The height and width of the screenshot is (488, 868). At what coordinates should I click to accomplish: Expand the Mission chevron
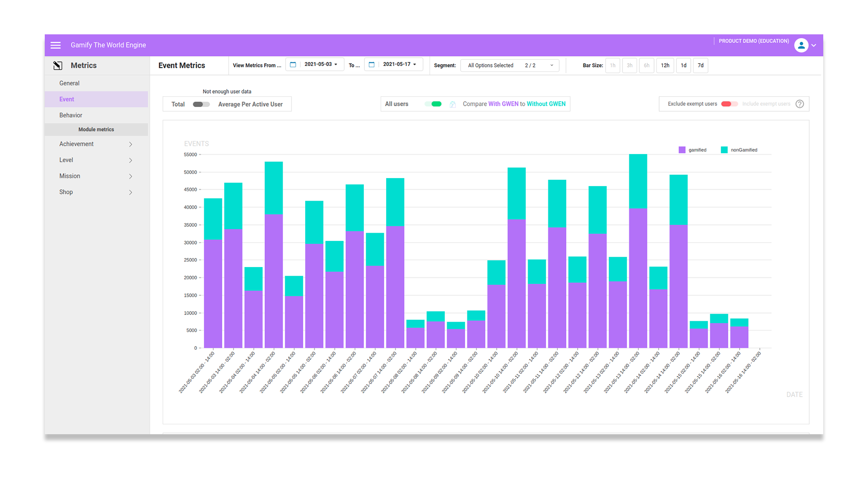(x=131, y=176)
